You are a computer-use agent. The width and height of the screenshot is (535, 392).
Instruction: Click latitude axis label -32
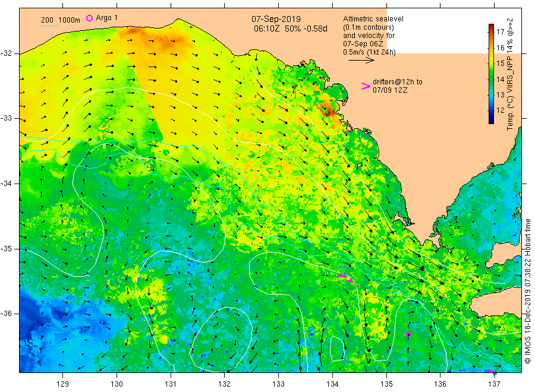[x=6, y=53]
